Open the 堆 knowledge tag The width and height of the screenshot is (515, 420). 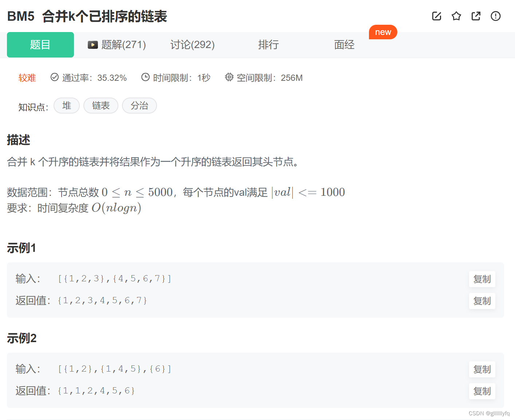67,106
